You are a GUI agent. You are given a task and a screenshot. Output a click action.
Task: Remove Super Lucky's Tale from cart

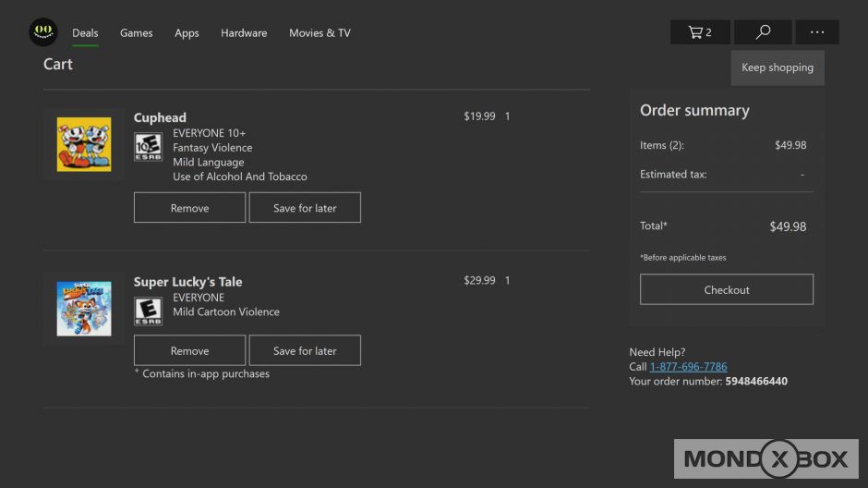pos(189,351)
